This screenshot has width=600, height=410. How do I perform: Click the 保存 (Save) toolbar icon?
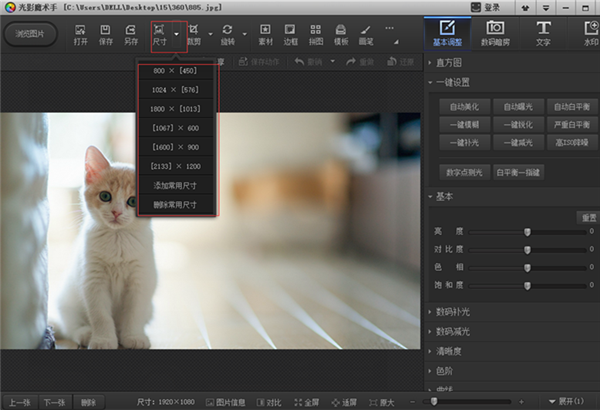point(104,33)
